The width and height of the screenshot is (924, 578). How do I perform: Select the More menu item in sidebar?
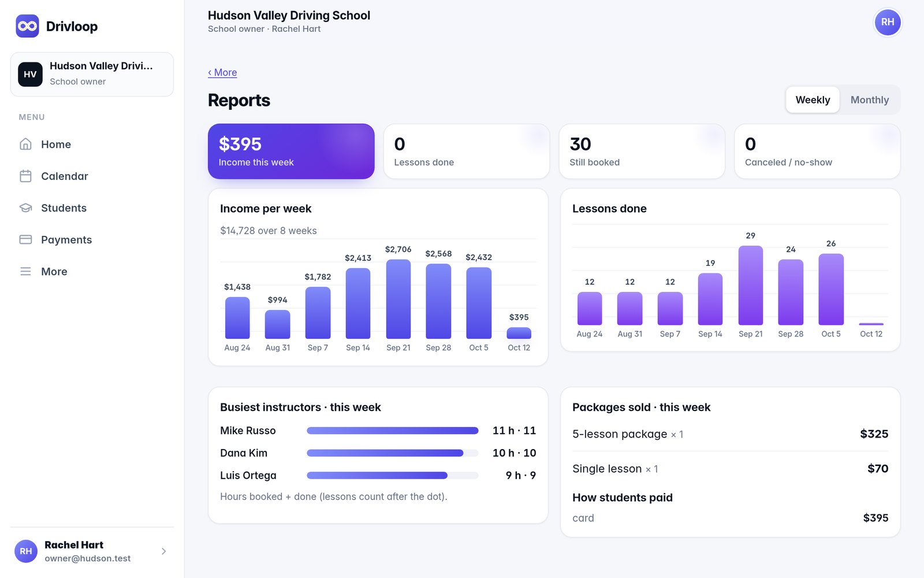coord(92,271)
